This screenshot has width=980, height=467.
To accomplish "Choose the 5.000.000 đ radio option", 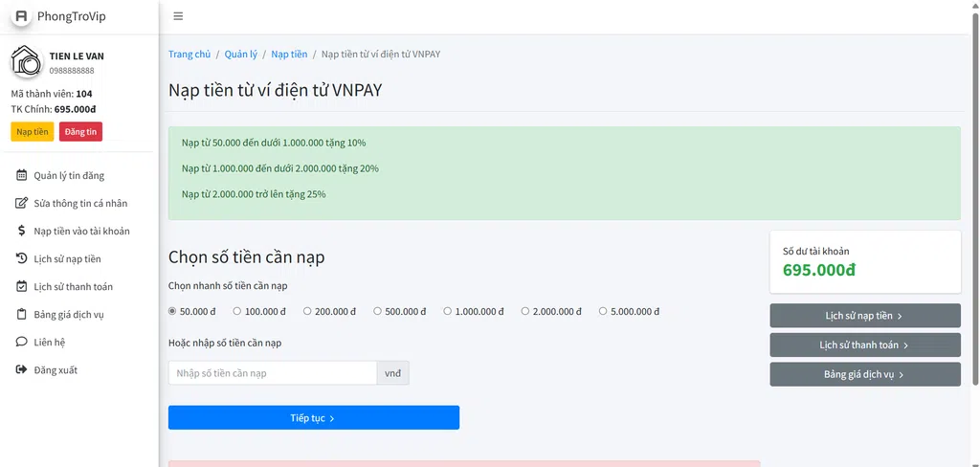I will click(603, 311).
